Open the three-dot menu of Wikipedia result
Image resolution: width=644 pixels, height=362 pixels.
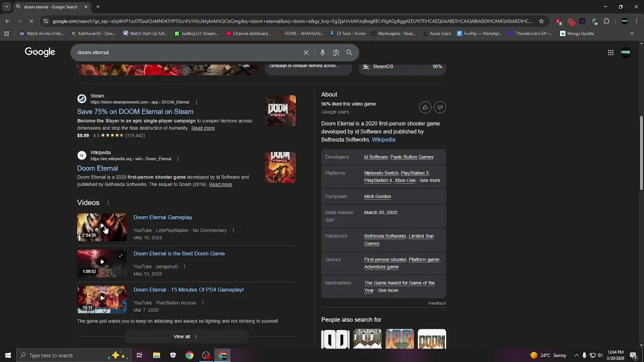coord(178,159)
